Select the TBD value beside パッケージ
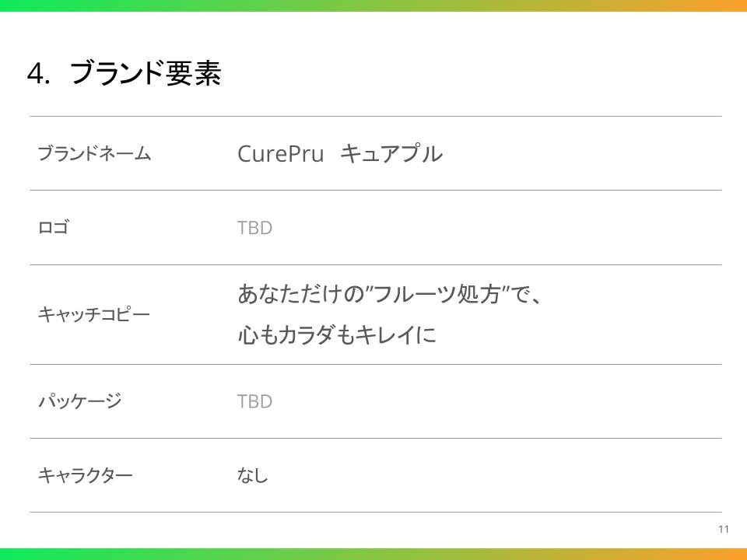747x560 pixels. tap(254, 401)
